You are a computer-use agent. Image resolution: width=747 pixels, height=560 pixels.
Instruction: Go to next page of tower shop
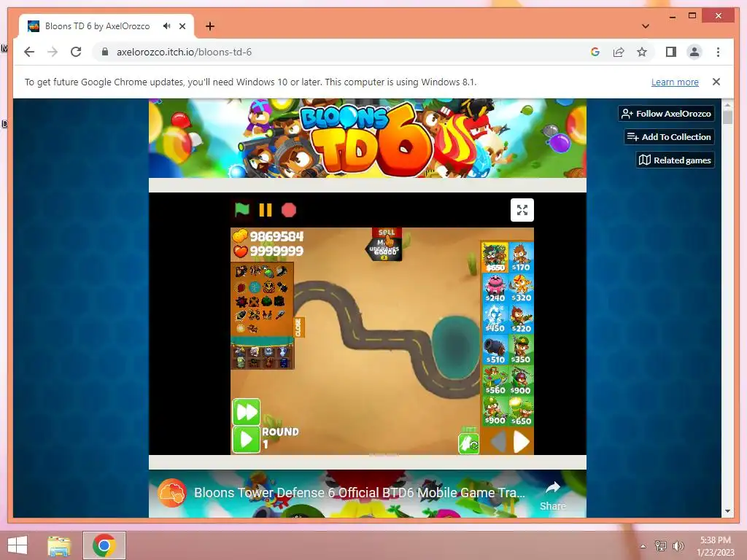click(521, 443)
